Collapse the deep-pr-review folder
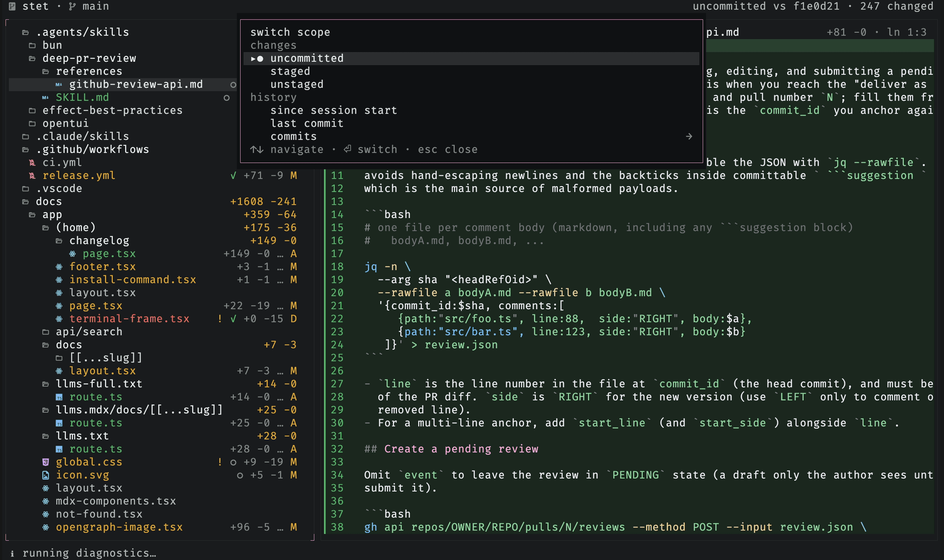 (x=32, y=59)
